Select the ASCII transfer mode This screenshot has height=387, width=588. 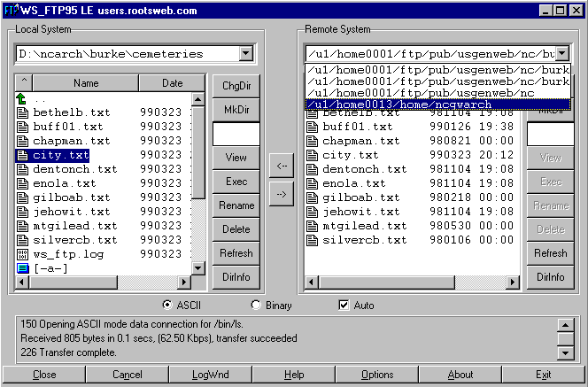(168, 306)
